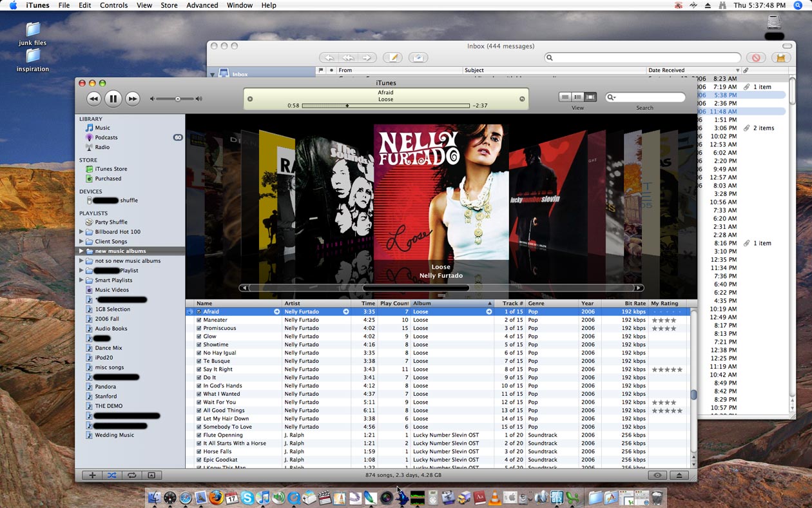Open the Advanced menu
The image size is (812, 508).
(202, 5)
